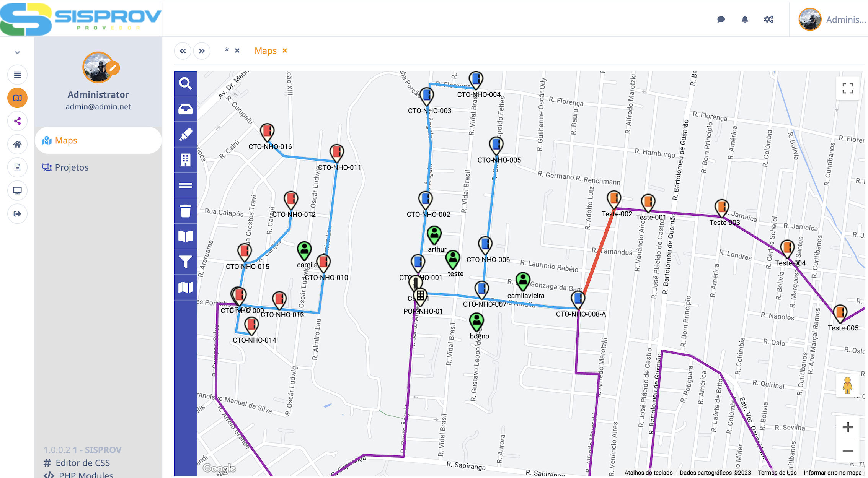The image size is (868, 478).
Task: Open the open-book tool in map toolbar
Action: [186, 236]
